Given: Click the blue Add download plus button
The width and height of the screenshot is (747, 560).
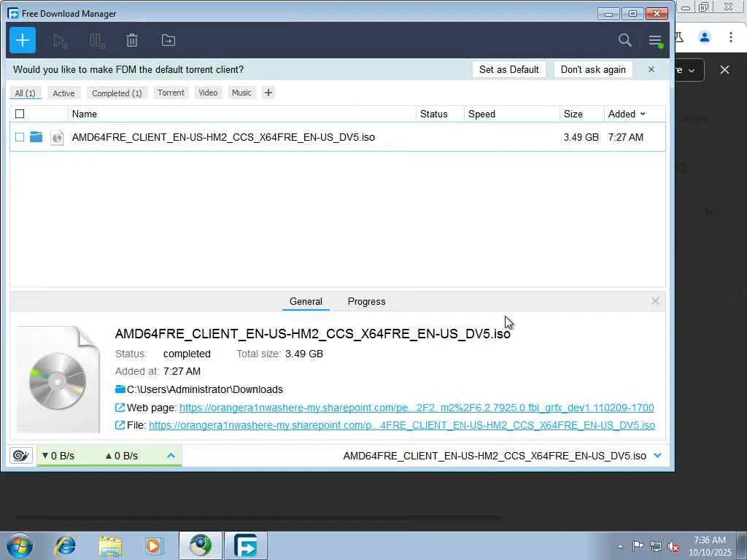Looking at the screenshot, I should [x=23, y=41].
